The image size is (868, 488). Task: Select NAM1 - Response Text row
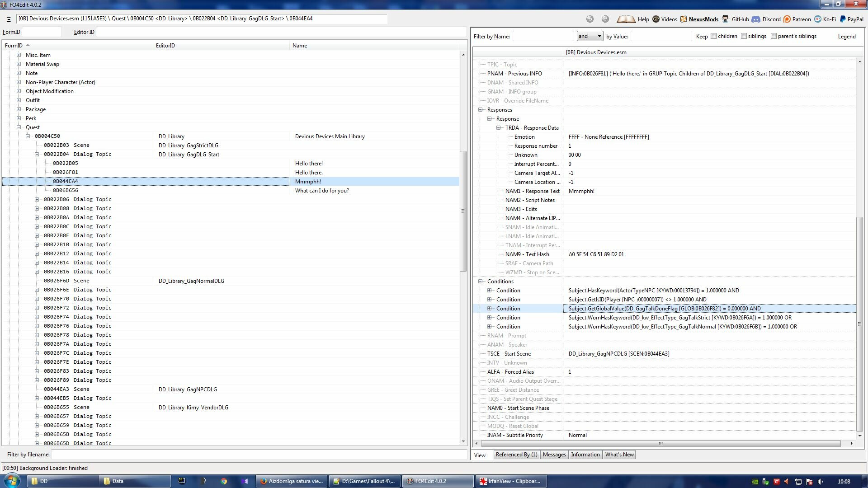(x=664, y=191)
